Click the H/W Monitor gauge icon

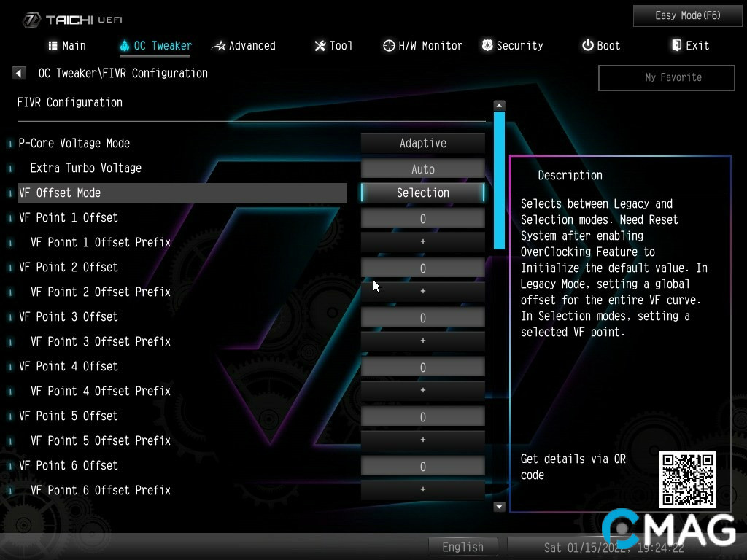(x=389, y=46)
